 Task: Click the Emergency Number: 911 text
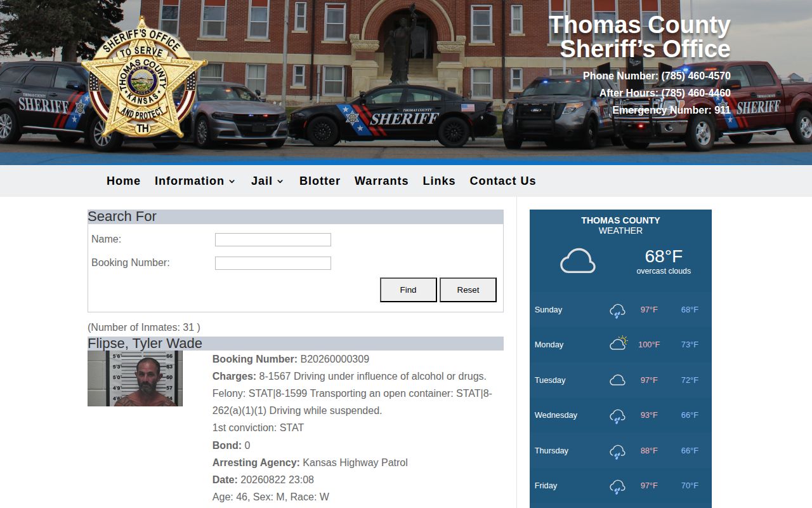(671, 110)
